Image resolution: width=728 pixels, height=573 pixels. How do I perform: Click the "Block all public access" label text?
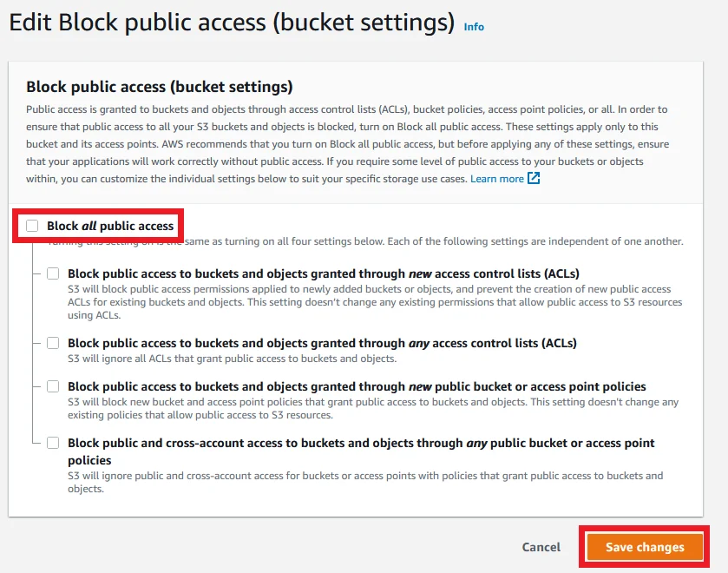tap(110, 226)
